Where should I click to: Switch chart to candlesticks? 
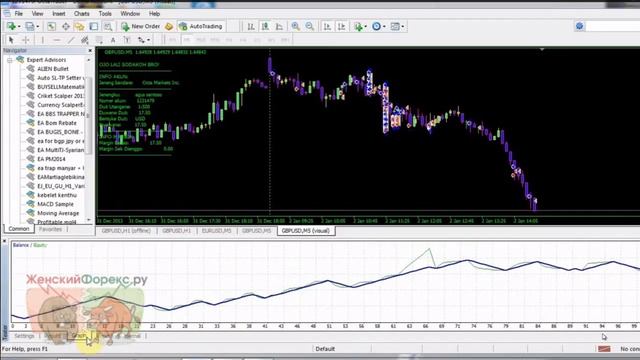pos(265,27)
